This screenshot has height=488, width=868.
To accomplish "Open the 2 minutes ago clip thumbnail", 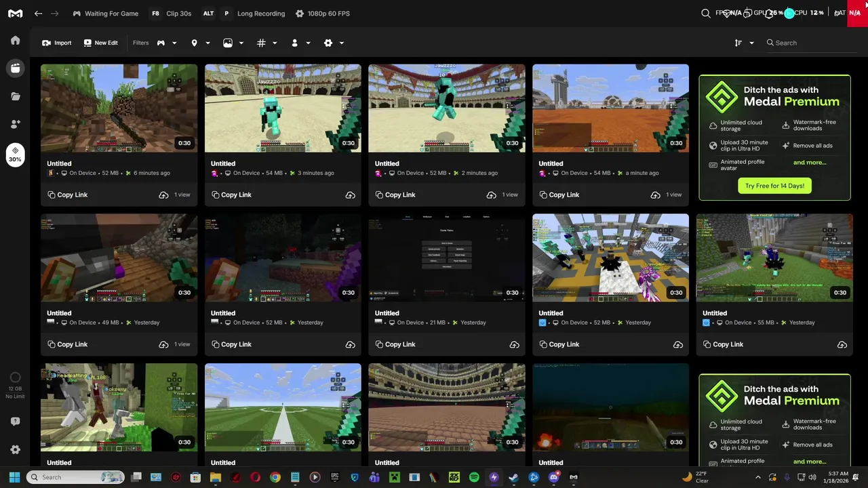I will (x=447, y=108).
